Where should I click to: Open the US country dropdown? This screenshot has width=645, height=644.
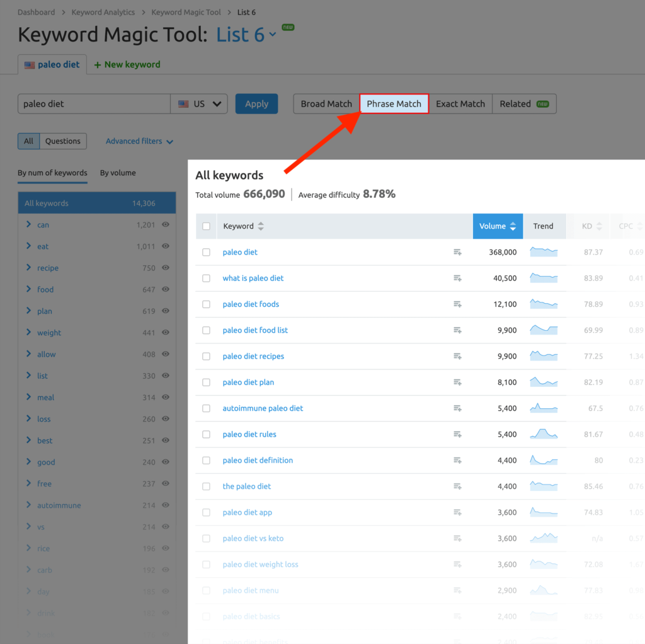199,103
